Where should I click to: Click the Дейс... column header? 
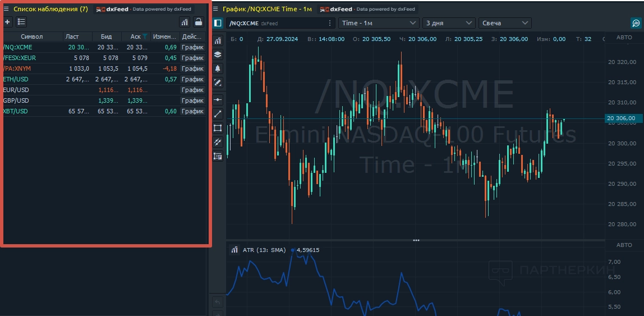192,36
